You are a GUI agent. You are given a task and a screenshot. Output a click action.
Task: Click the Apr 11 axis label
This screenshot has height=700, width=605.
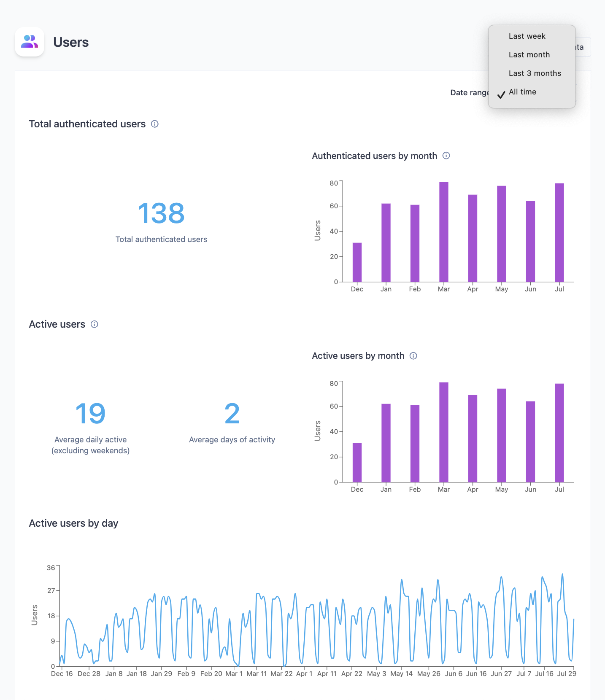(x=327, y=673)
